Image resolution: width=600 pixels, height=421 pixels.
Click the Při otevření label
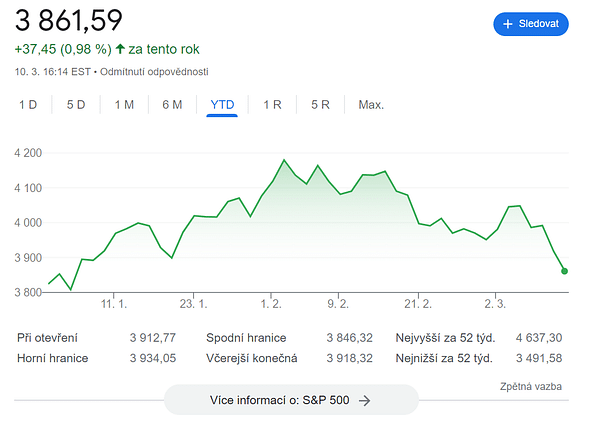[47, 338]
